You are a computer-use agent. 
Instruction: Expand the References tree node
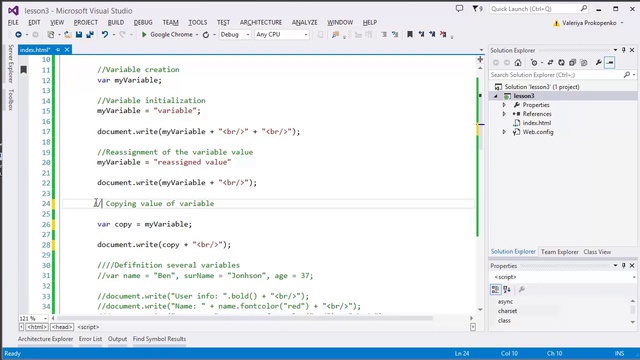click(x=504, y=114)
